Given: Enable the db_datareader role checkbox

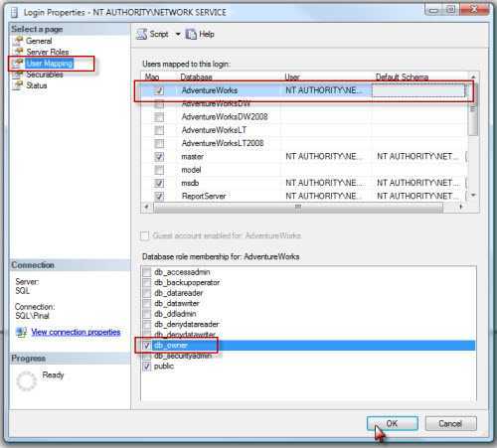Looking at the screenshot, I should click(x=147, y=293).
